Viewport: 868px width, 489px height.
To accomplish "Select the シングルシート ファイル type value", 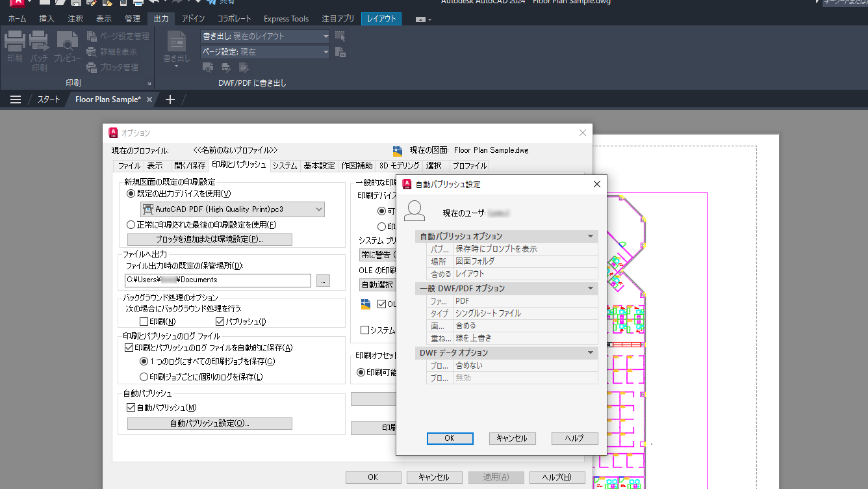I will click(525, 313).
